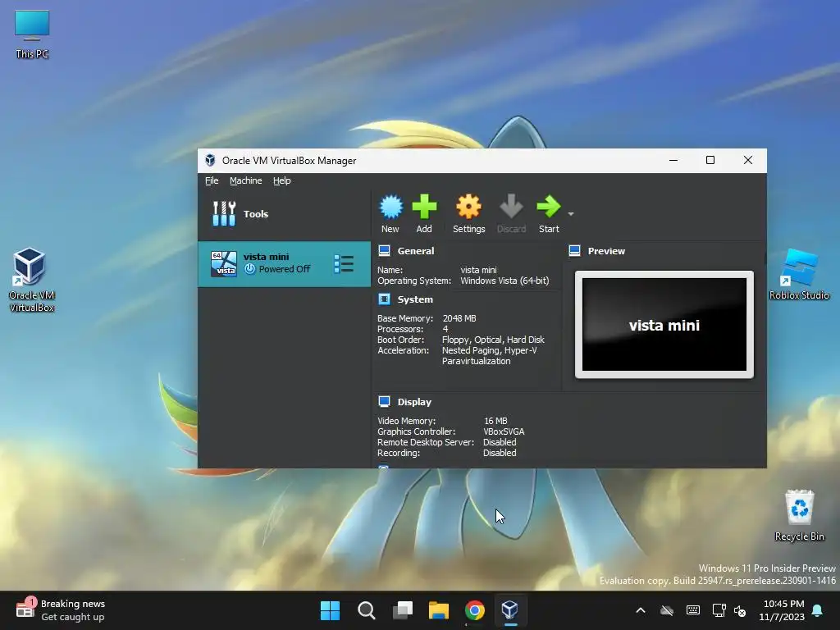The width and height of the screenshot is (840, 630).
Task: Click the Boot Order Floppy, Optical, Hard Disk value
Action: tap(493, 340)
